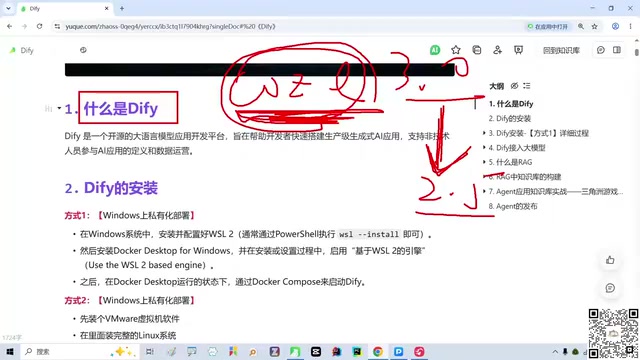Click the 1724字 word count indicator
This screenshot has height=360, width=640.
12,338
